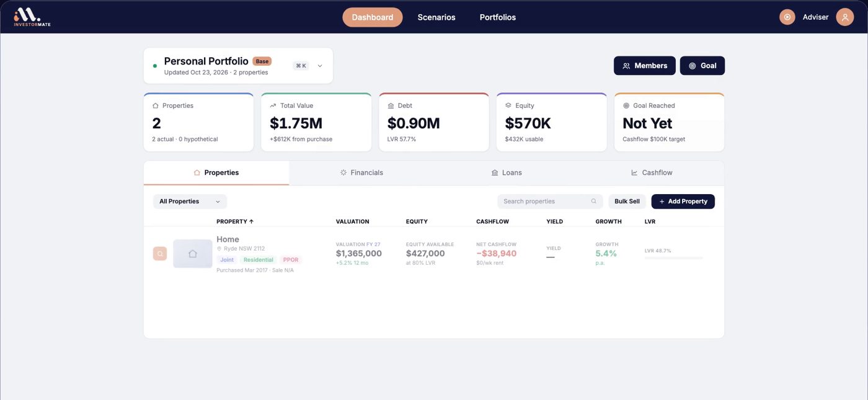Click the Home row magnifier icon
Viewport: 868px width, 400px height.
coord(160,254)
